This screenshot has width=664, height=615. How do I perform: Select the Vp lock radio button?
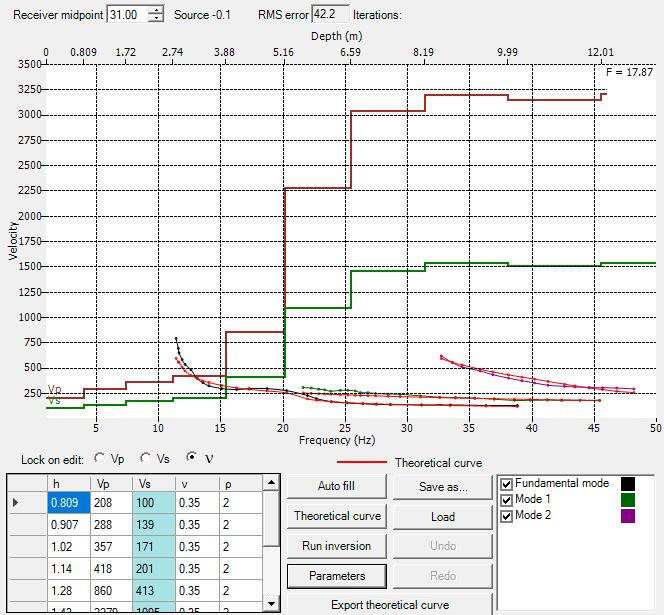99,459
